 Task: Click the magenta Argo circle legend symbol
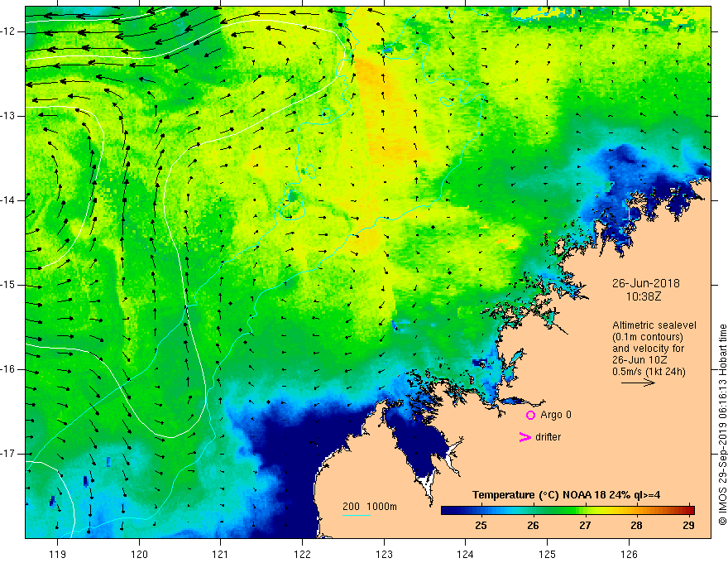[530, 415]
